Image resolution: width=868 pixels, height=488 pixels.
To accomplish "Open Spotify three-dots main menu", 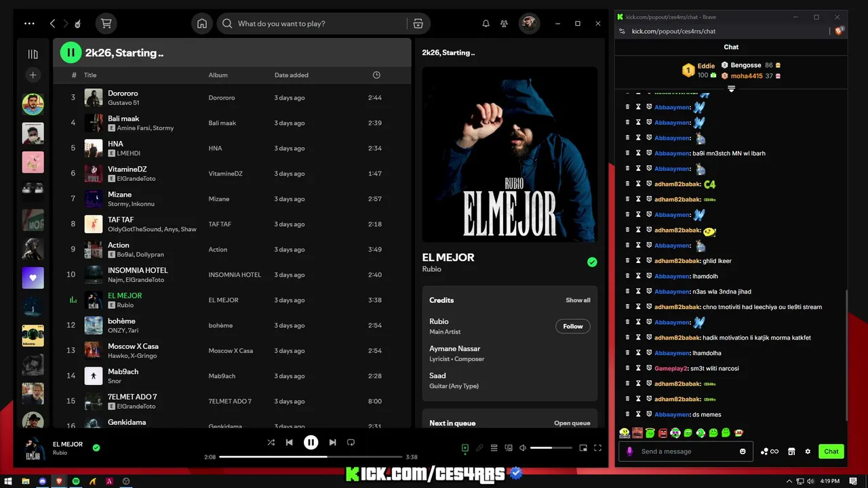I will point(29,23).
